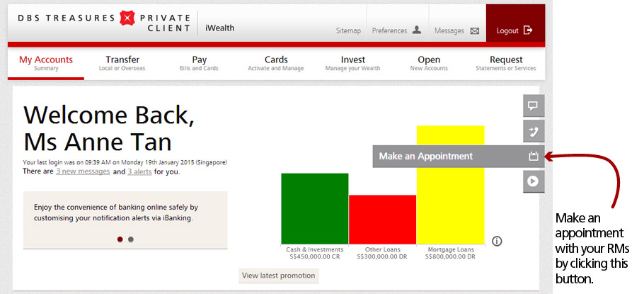644x294 pixels.
Task: Click the last login date text
Action: [x=125, y=162]
